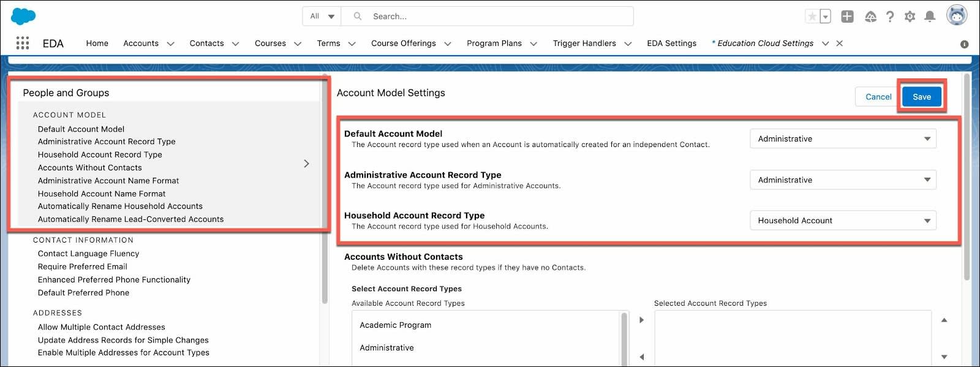Select Contact Language Fluency link

pyautogui.click(x=88, y=254)
